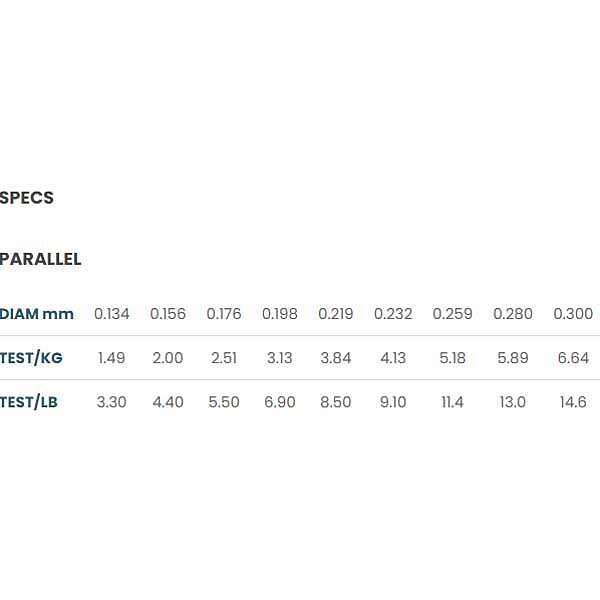Image resolution: width=600 pixels, height=600 pixels.
Task: Select the 0.176 diameter cell
Action: point(224,314)
